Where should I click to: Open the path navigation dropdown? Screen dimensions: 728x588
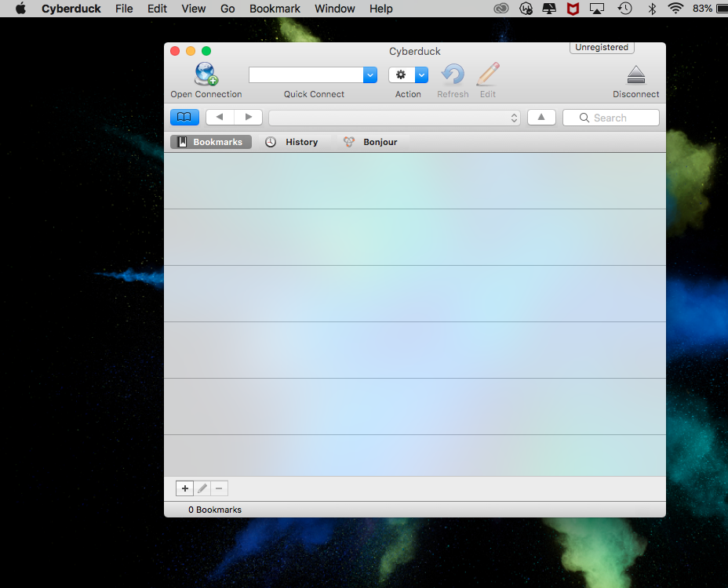tap(395, 118)
